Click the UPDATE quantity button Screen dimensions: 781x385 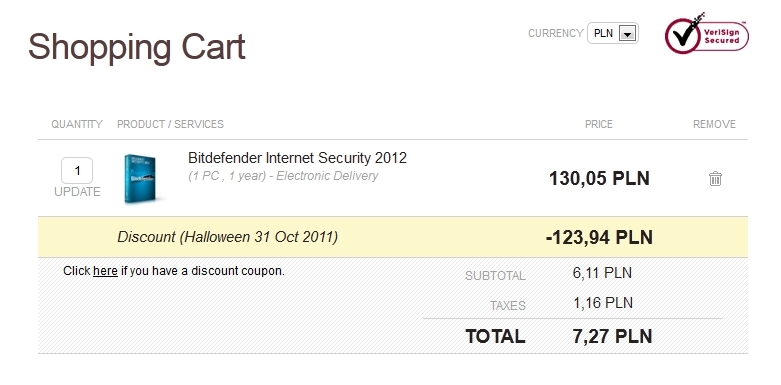[x=77, y=192]
